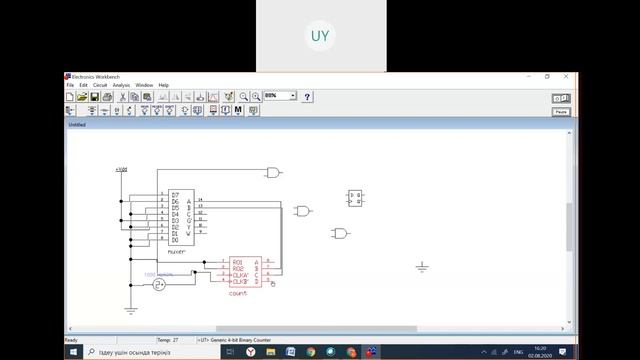
Task: Paste from clipboard toolbar icon
Action: [x=147, y=97]
